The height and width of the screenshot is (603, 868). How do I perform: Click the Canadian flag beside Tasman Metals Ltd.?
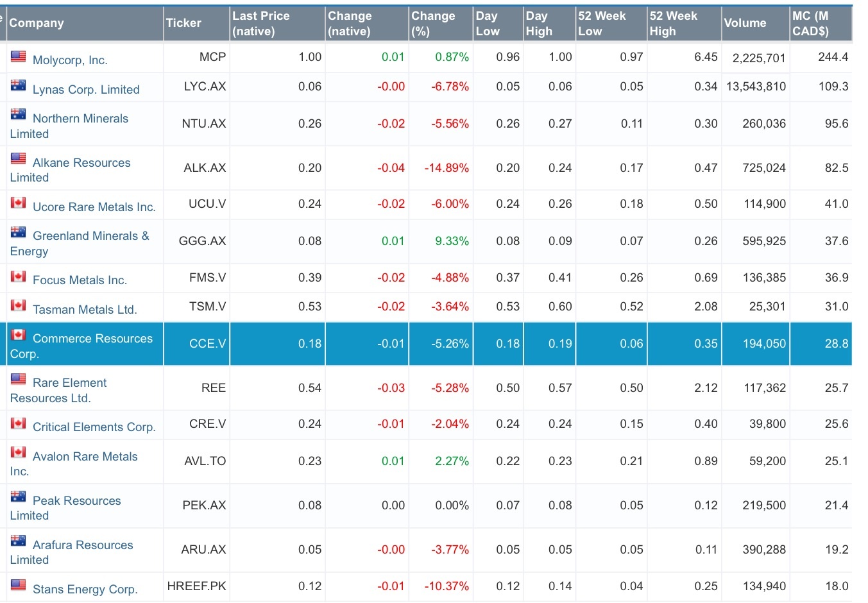click(x=18, y=305)
